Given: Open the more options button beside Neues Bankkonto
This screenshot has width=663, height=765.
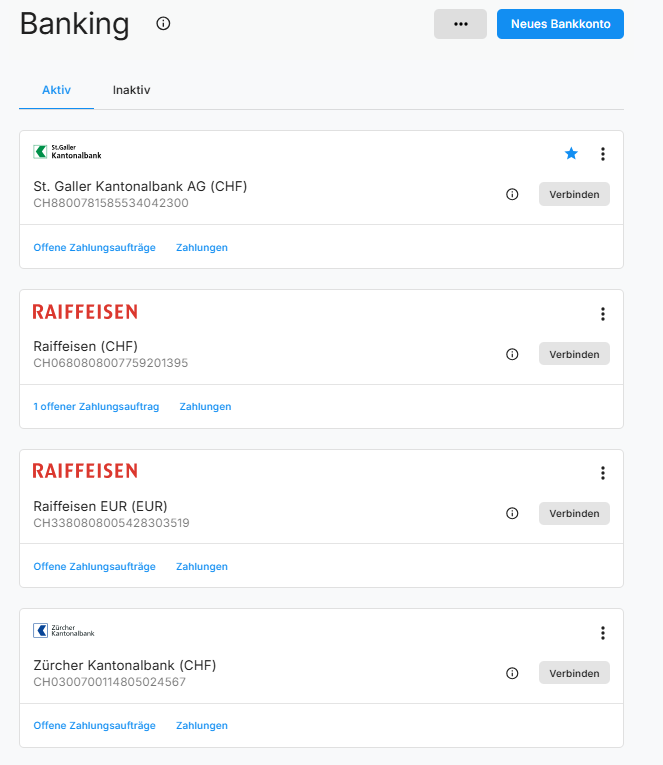Looking at the screenshot, I should tap(460, 24).
